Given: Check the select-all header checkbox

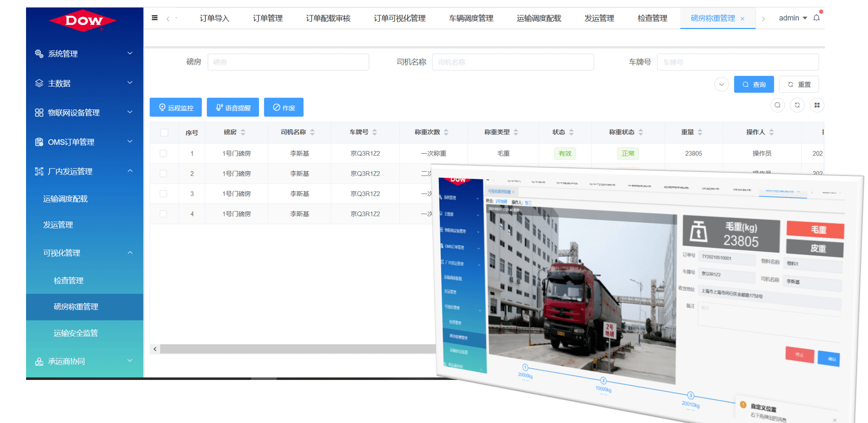Looking at the screenshot, I should pyautogui.click(x=164, y=132).
